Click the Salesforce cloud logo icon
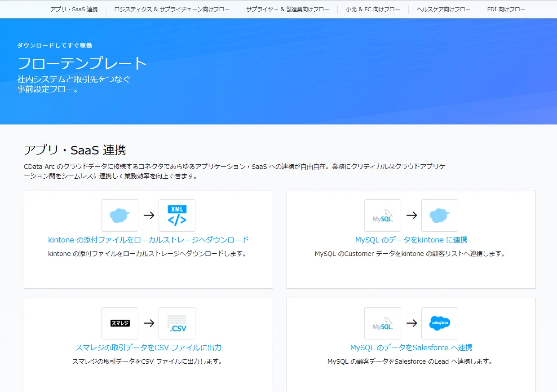Screen dimensions: 557x392 [x=440, y=323]
